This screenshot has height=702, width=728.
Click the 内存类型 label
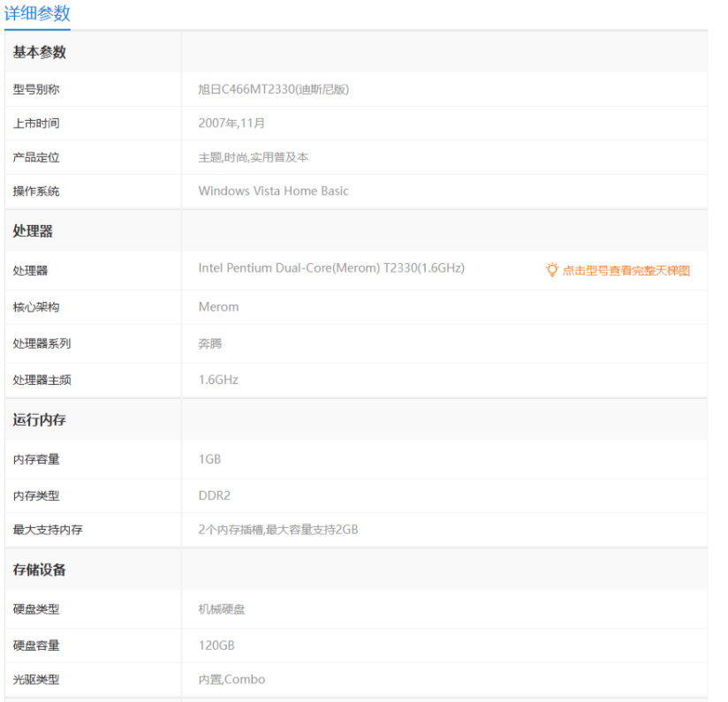36,495
